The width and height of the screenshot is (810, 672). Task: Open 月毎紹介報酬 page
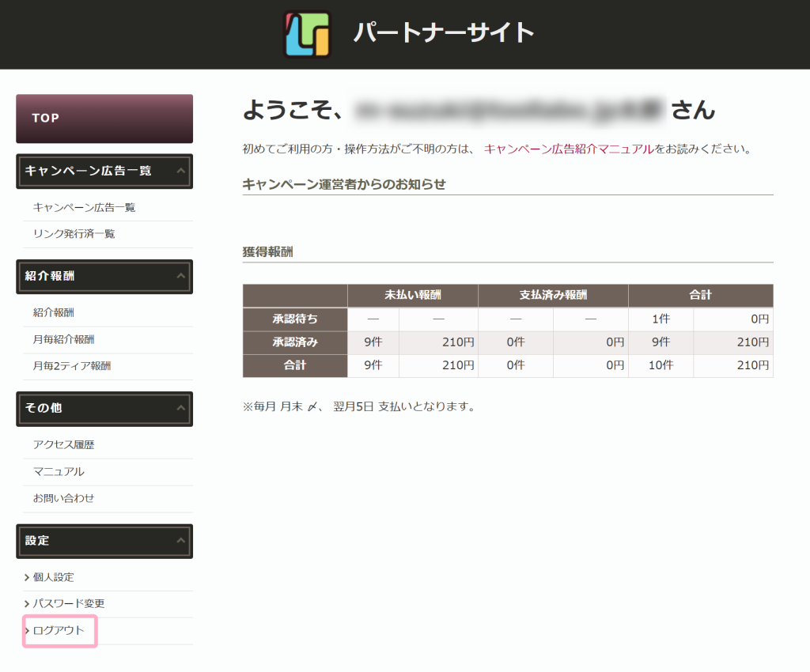point(63,340)
